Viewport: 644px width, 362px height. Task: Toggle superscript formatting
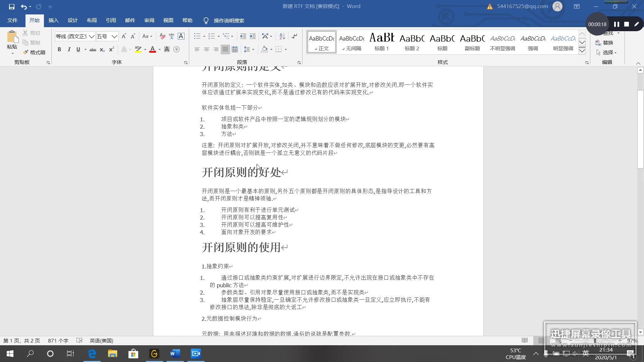pyautogui.click(x=112, y=49)
